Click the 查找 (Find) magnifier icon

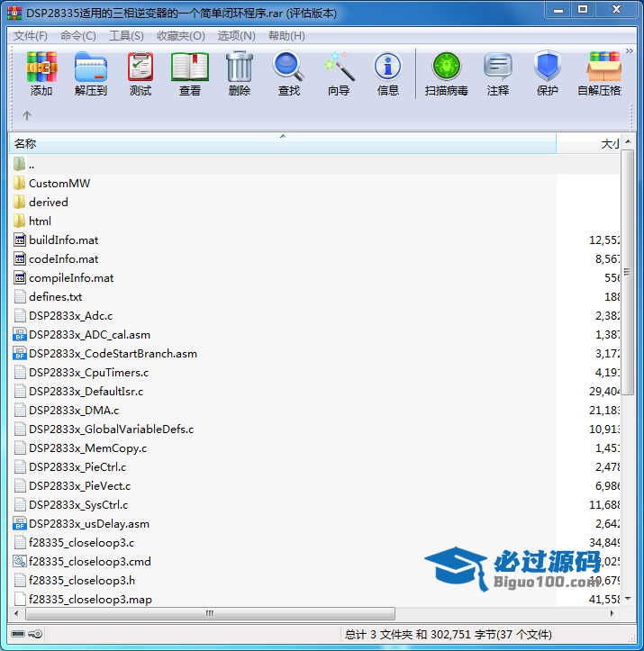288,74
